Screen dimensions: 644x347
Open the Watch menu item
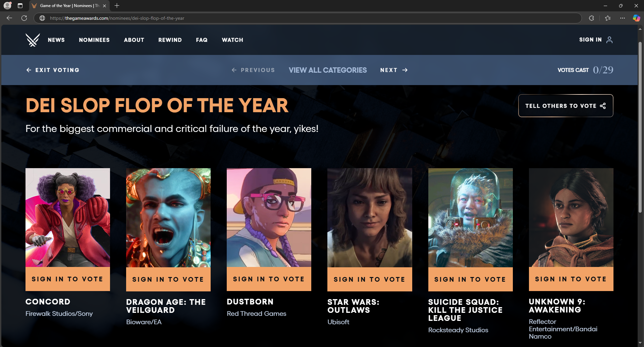pos(232,40)
